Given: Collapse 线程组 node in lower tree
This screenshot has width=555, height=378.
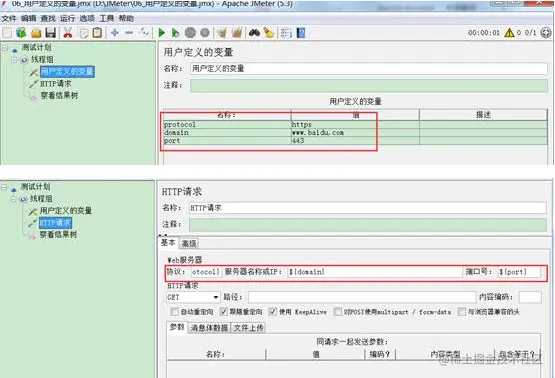Looking at the screenshot, I should (13, 199).
